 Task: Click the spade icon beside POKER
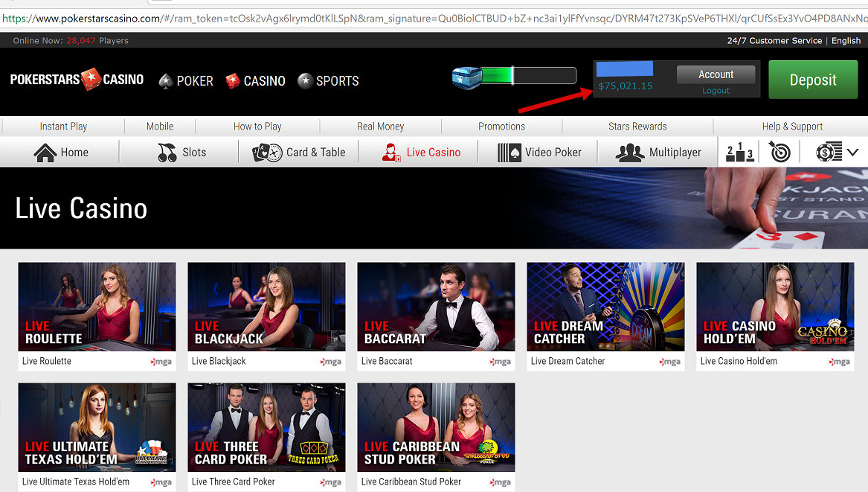coord(166,81)
